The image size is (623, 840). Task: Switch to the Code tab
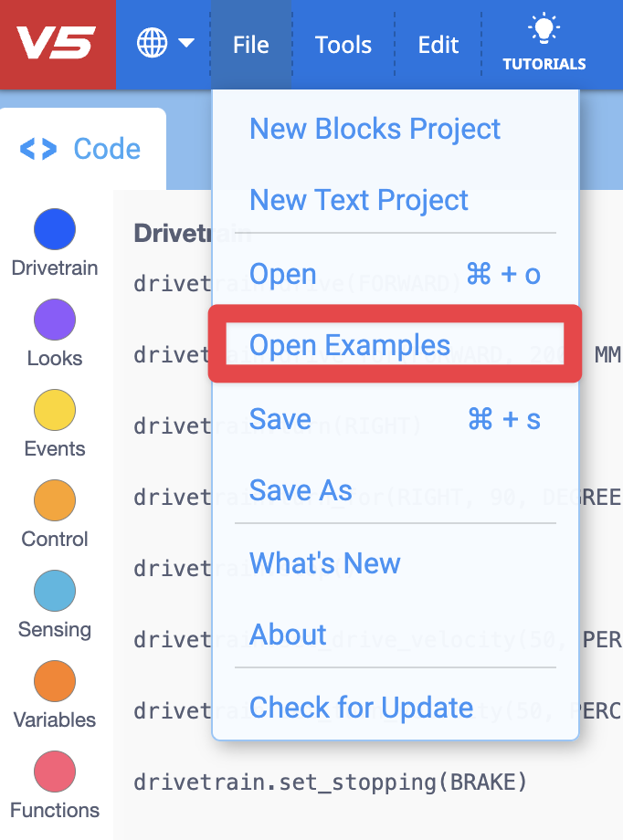point(82,149)
